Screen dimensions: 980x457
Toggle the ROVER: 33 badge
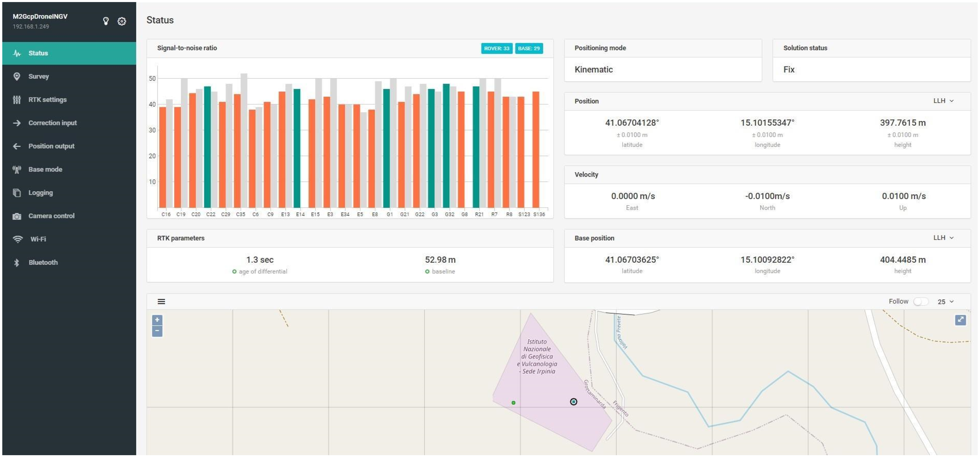pos(497,48)
